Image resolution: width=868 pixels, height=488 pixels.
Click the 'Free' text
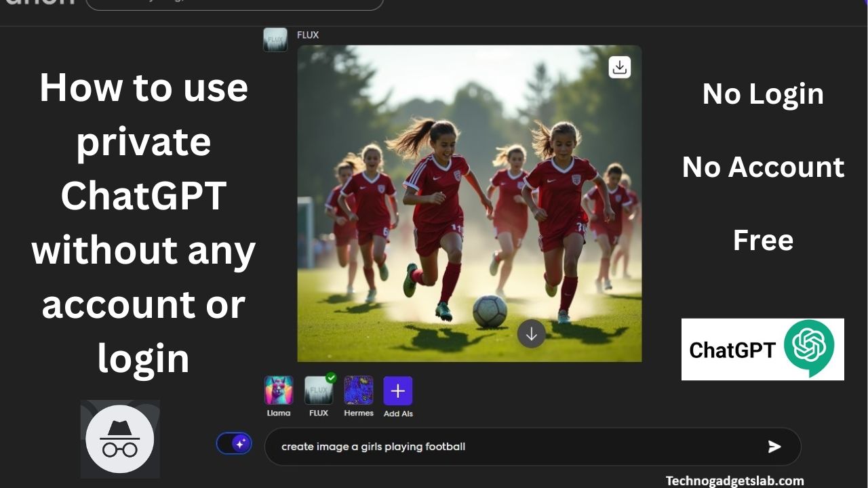tap(763, 240)
